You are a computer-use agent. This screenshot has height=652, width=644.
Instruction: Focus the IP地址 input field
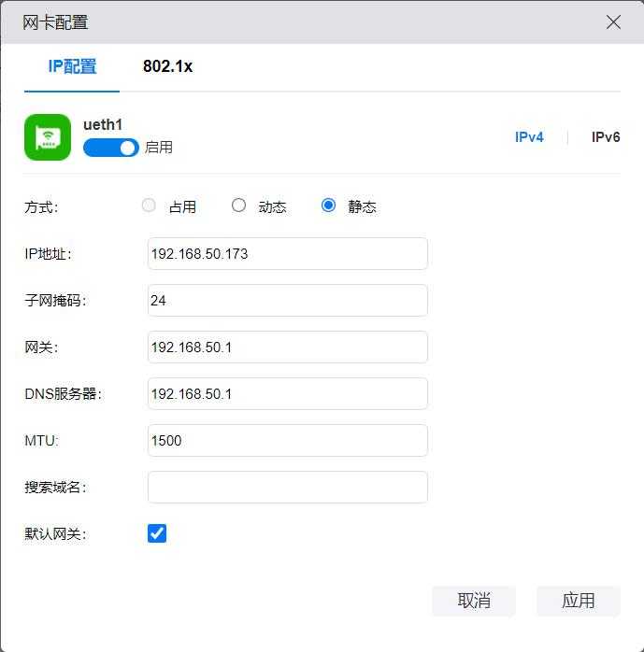pos(287,253)
